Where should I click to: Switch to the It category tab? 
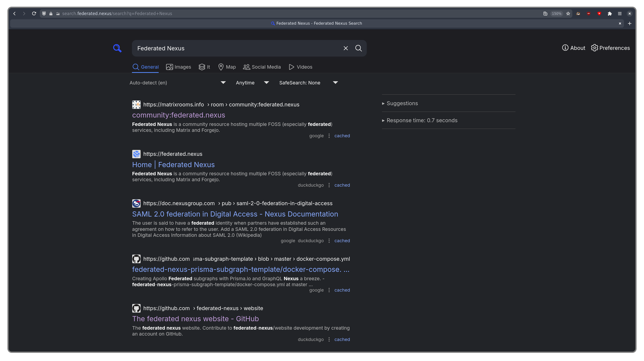coord(204,67)
